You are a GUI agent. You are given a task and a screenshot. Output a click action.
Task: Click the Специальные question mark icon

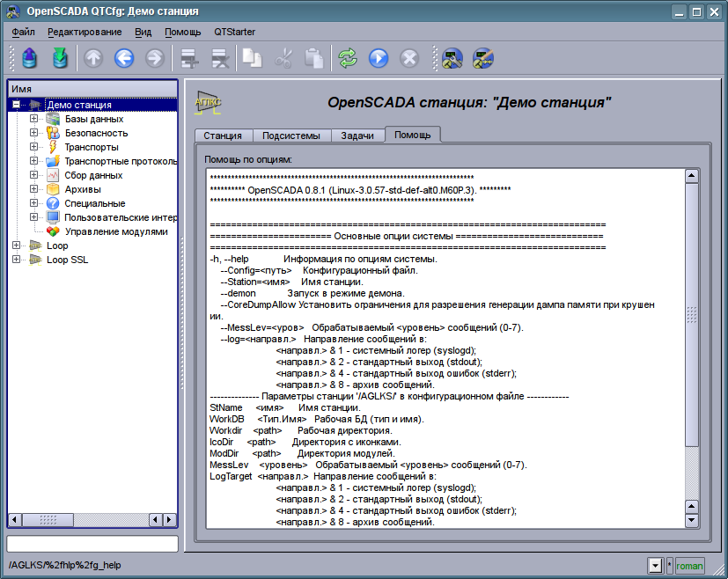(x=53, y=203)
